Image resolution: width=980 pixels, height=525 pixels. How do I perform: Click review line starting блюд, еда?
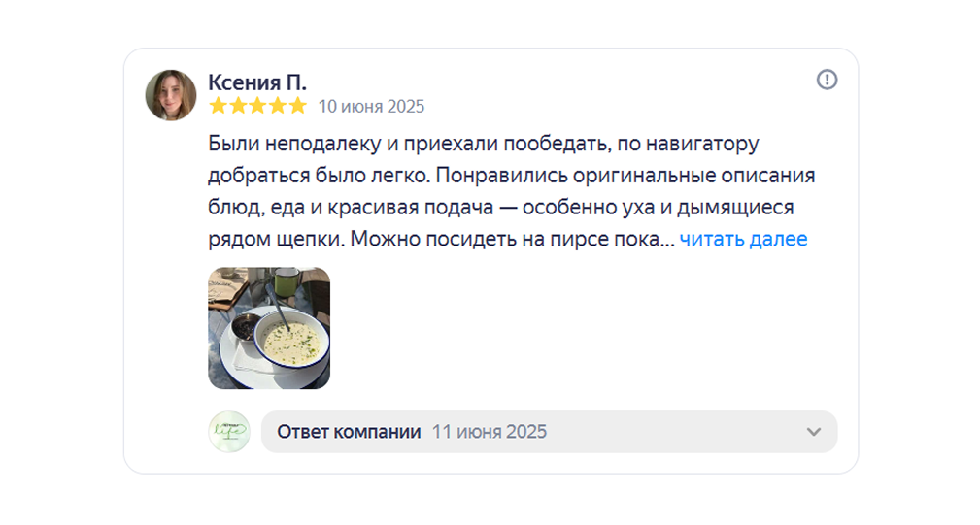tap(500, 208)
